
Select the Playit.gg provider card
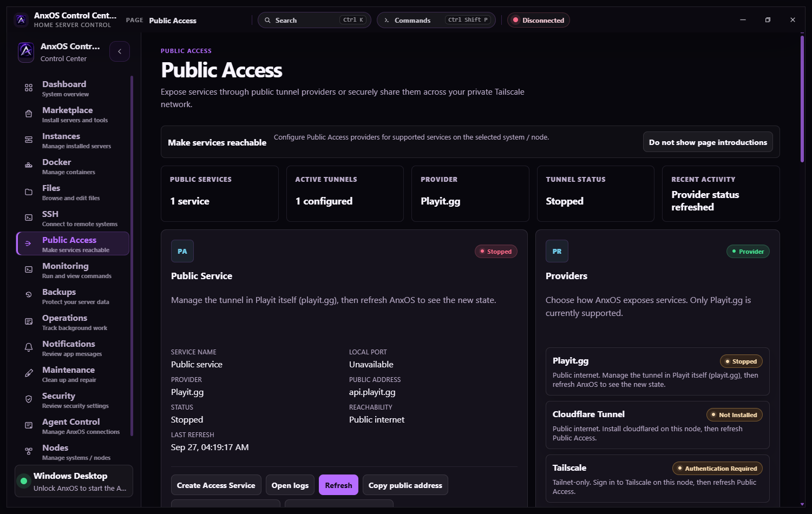(658, 371)
